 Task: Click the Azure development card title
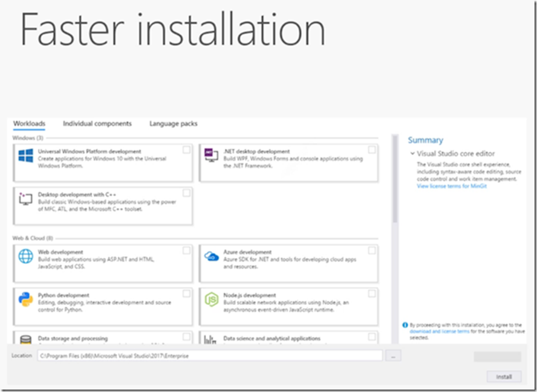[247, 252]
